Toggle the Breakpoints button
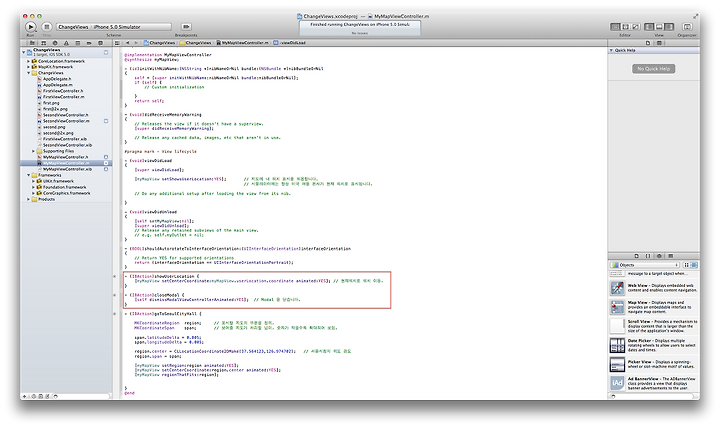The height and width of the screenshot is (428, 720). tap(186, 27)
